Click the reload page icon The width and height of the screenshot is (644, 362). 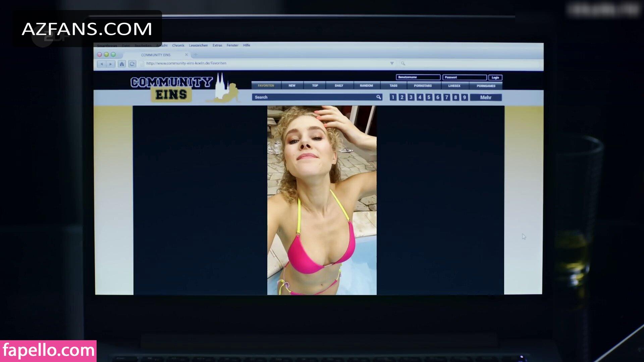coord(132,64)
